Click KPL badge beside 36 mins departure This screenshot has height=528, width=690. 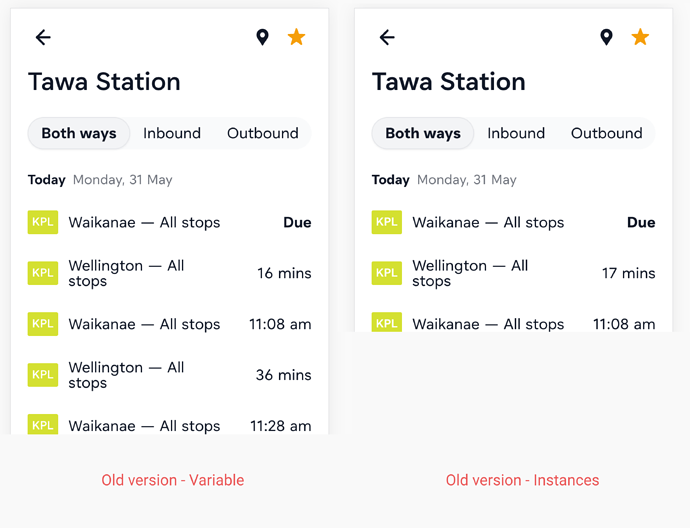[43, 375]
